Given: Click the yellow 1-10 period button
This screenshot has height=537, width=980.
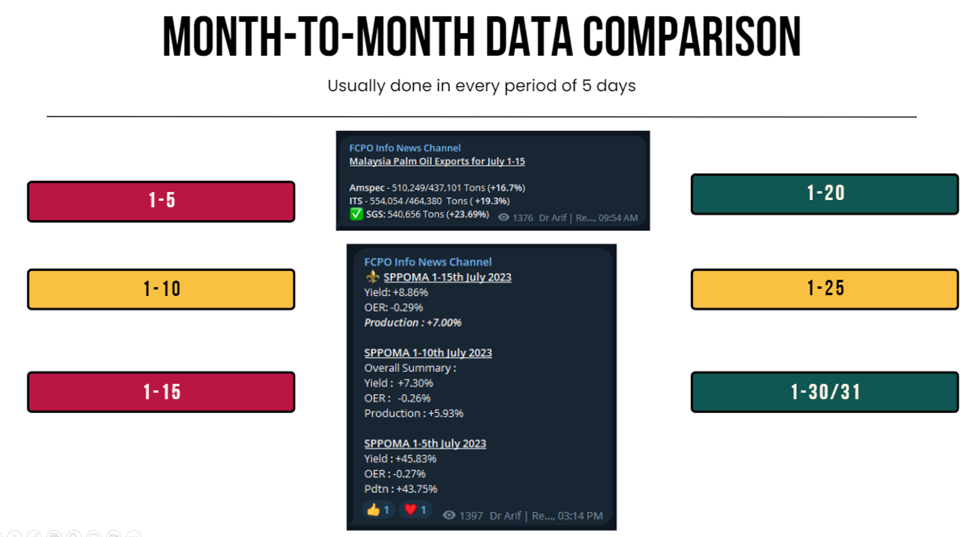Looking at the screenshot, I should click(161, 289).
